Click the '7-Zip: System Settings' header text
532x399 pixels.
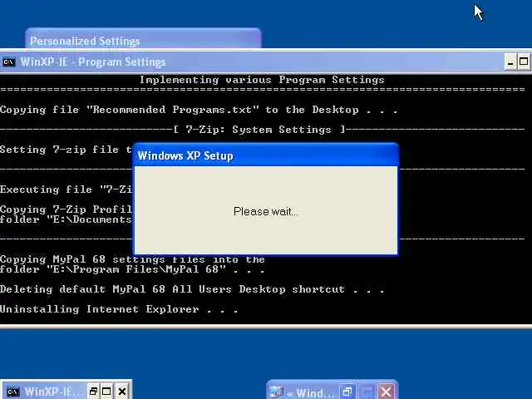tap(259, 130)
